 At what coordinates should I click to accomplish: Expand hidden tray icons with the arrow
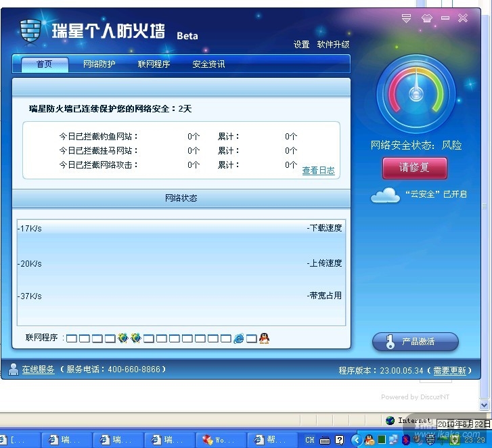(x=357, y=440)
